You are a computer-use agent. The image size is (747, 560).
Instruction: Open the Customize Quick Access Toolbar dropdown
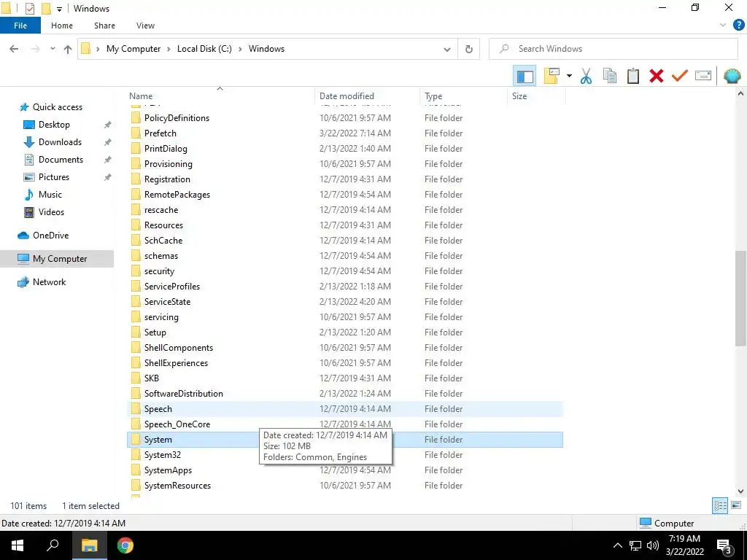coord(60,9)
